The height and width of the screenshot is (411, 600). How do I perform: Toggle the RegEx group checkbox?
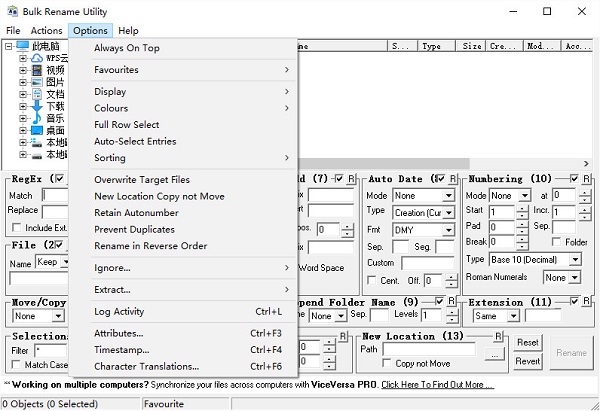click(59, 179)
